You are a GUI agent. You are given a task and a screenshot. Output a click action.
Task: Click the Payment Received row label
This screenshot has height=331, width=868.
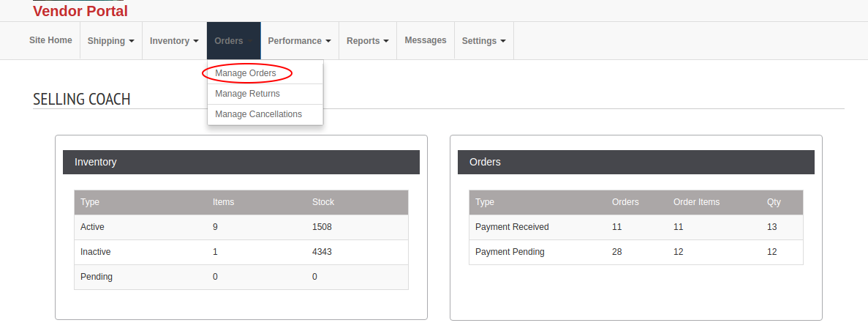512,227
